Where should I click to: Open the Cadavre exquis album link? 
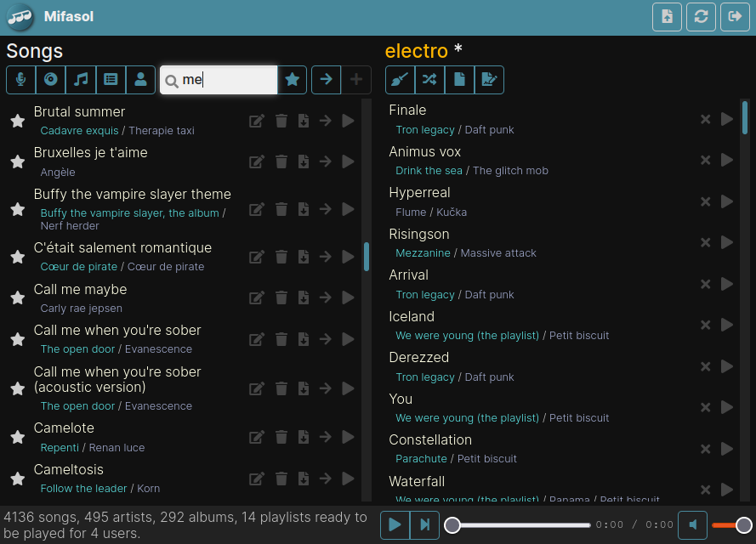[80, 131]
